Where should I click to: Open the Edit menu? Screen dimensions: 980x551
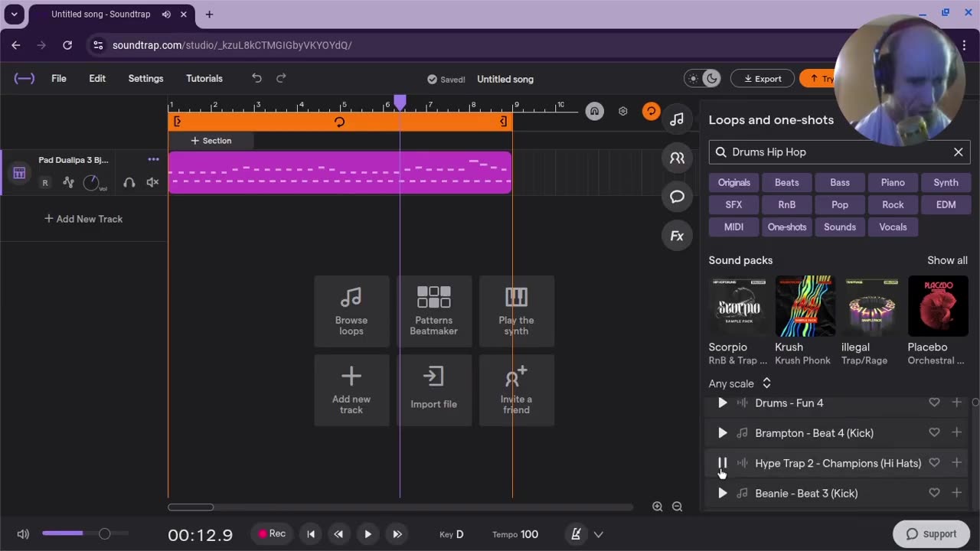pyautogui.click(x=97, y=78)
